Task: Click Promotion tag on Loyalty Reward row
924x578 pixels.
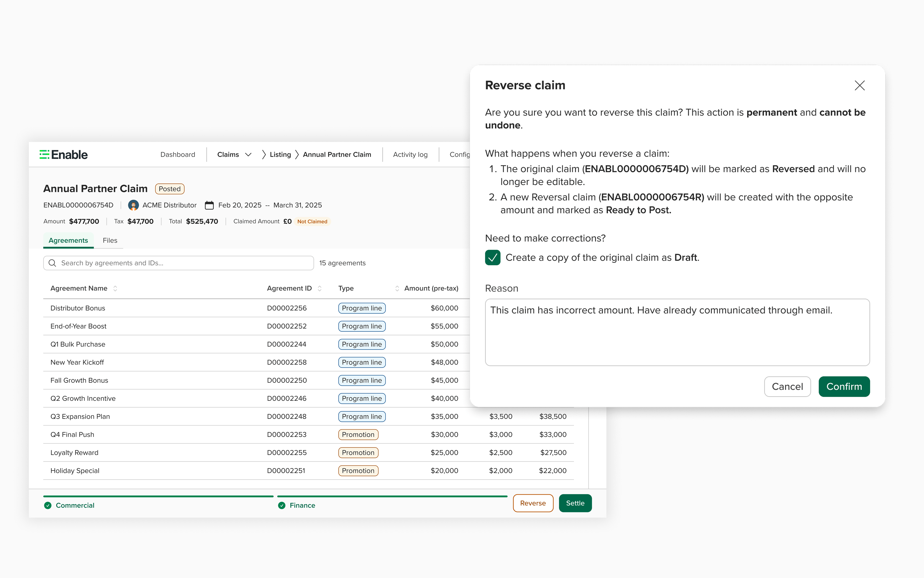Action: point(358,453)
